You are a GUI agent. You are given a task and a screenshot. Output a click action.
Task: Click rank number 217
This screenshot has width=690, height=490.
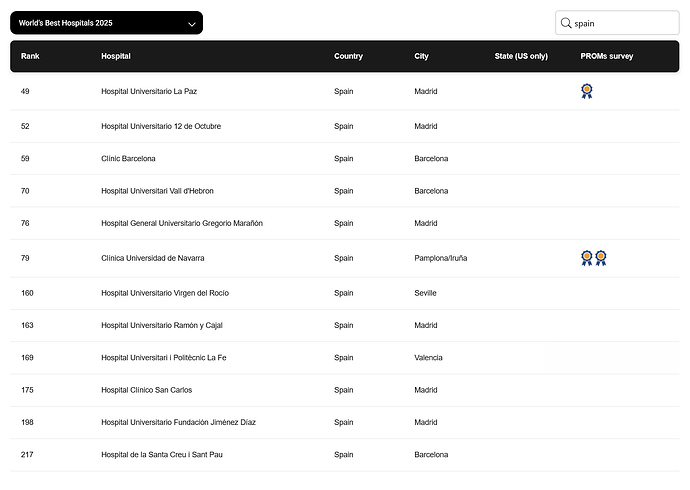(27, 455)
